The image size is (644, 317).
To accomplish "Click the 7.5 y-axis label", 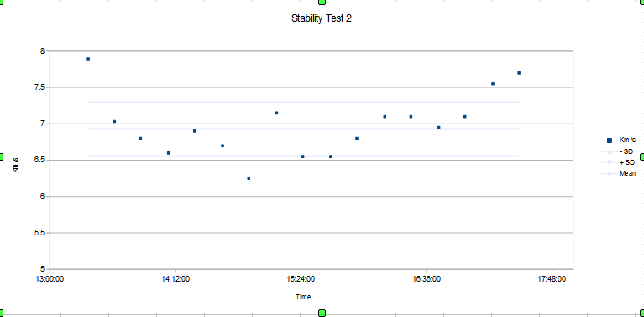I will pyautogui.click(x=39, y=87).
